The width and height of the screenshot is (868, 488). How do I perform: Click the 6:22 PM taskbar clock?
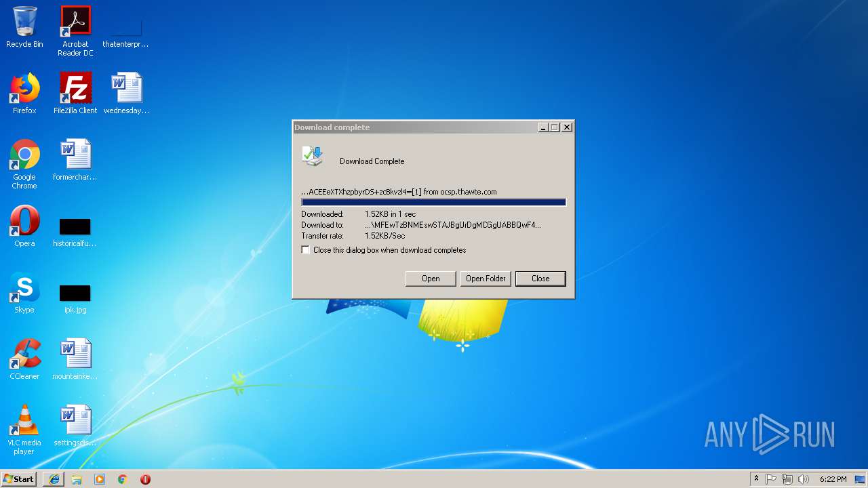pyautogui.click(x=833, y=479)
